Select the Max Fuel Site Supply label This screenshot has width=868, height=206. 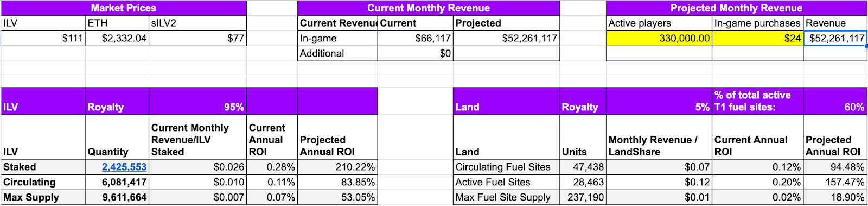point(506,197)
